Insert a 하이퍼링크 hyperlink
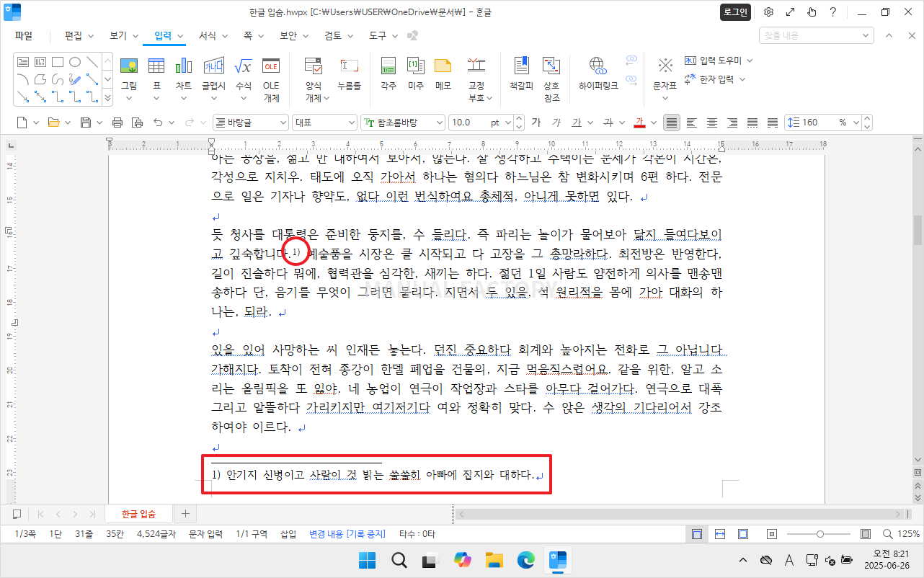 (x=598, y=72)
